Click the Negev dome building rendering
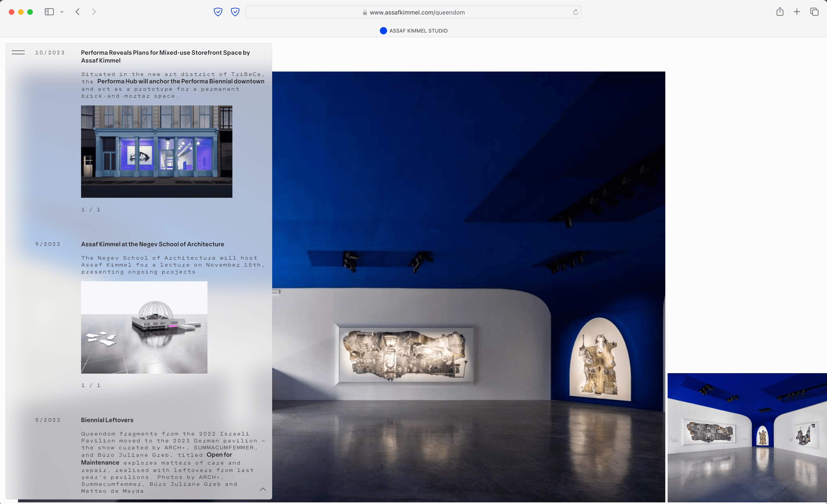827x504 pixels. [144, 327]
